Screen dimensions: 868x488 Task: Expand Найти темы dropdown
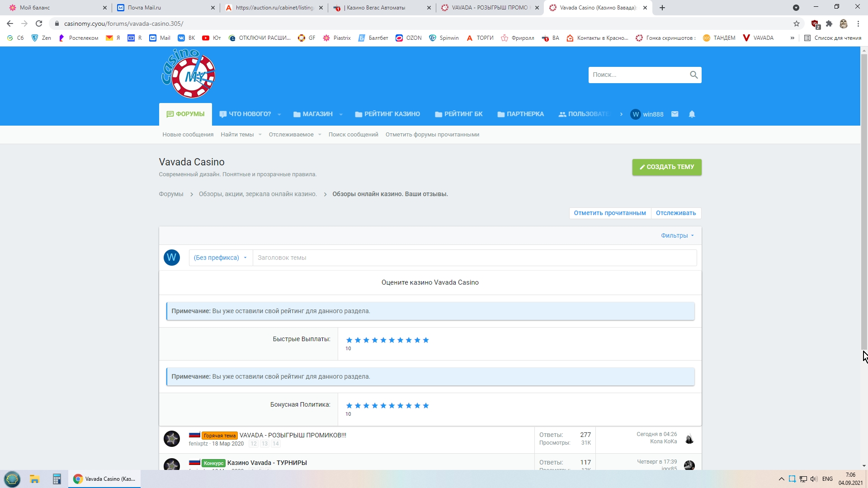(260, 135)
